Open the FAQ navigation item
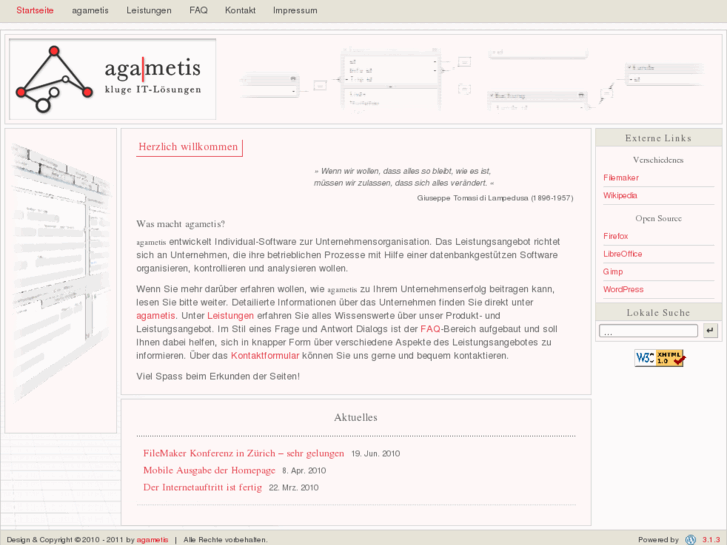The height and width of the screenshot is (545, 727). (x=198, y=10)
